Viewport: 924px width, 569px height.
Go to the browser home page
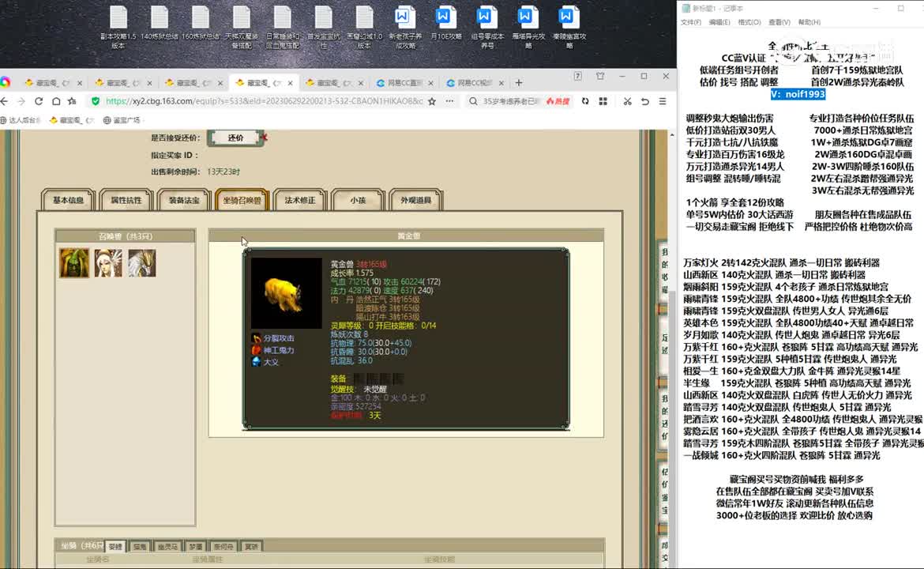point(55,101)
